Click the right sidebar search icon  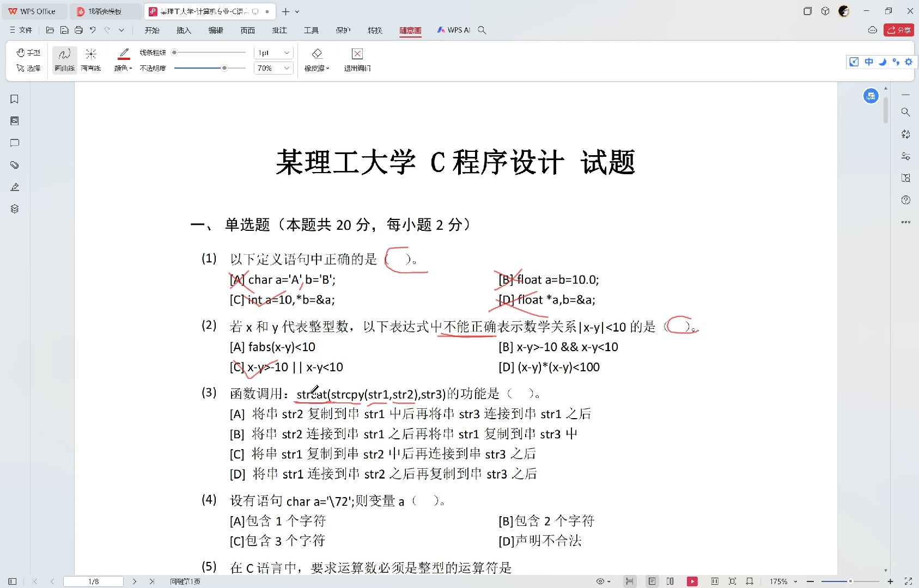(905, 112)
